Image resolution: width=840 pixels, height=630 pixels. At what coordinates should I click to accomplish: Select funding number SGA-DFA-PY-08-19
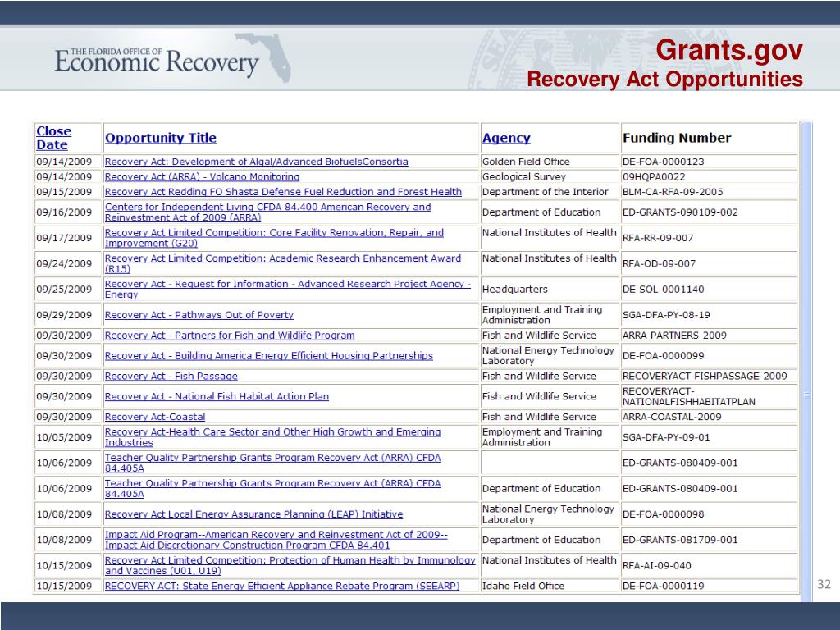coord(666,315)
